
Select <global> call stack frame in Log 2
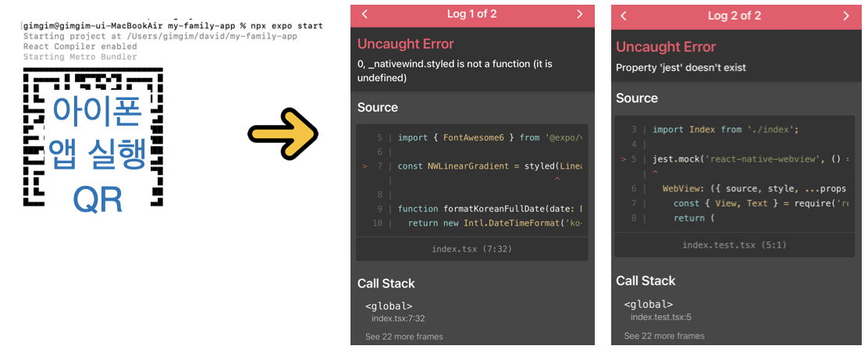pyautogui.click(x=648, y=305)
